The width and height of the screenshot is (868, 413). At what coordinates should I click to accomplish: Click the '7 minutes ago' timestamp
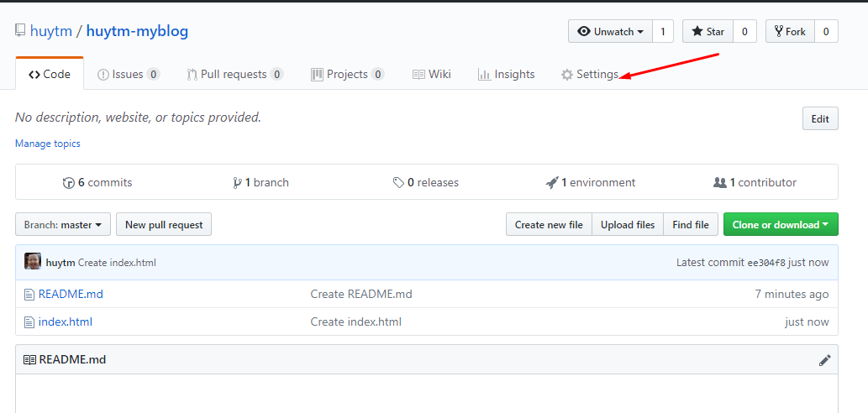(x=792, y=294)
